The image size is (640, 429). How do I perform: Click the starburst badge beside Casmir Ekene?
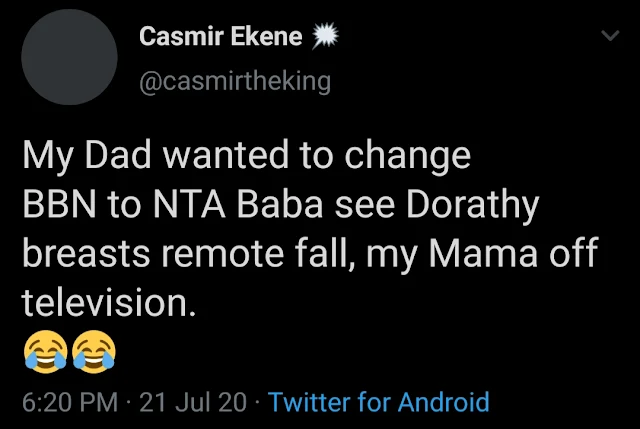tap(325, 36)
